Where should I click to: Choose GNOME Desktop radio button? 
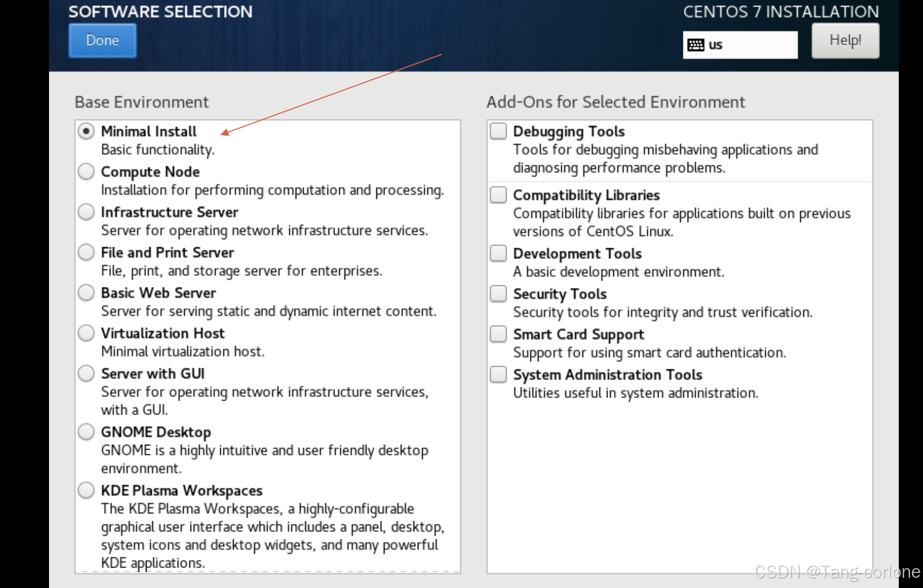coord(86,432)
